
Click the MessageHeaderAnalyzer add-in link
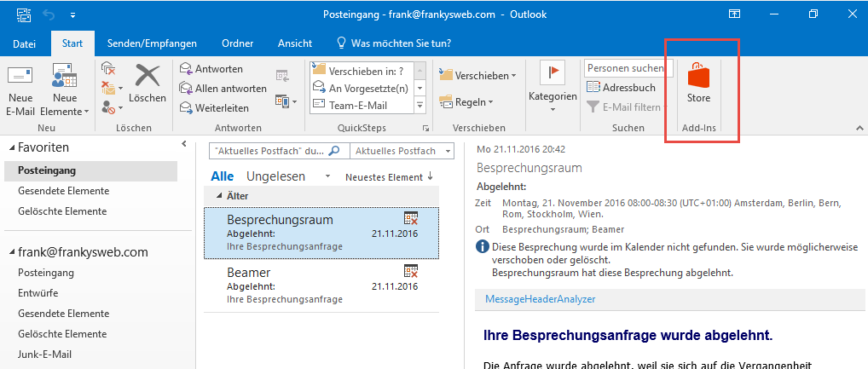(x=540, y=299)
